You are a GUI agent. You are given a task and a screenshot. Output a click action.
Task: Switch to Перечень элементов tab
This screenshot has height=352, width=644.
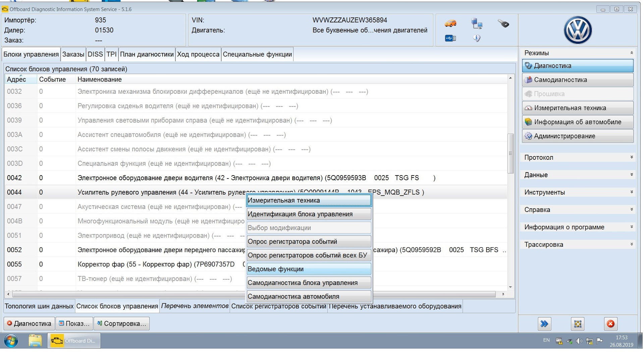(x=195, y=306)
